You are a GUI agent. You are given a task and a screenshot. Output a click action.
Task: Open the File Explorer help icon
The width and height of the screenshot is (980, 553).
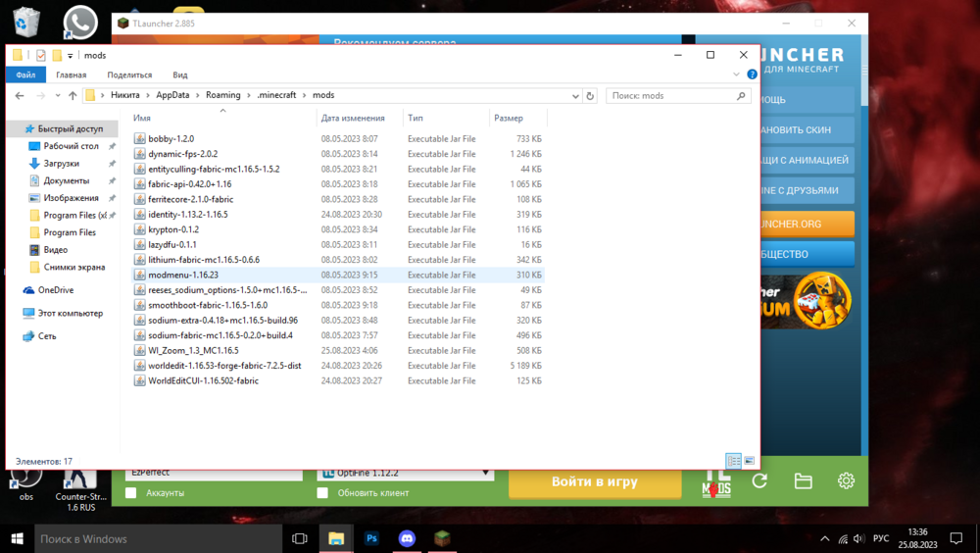pos(752,75)
